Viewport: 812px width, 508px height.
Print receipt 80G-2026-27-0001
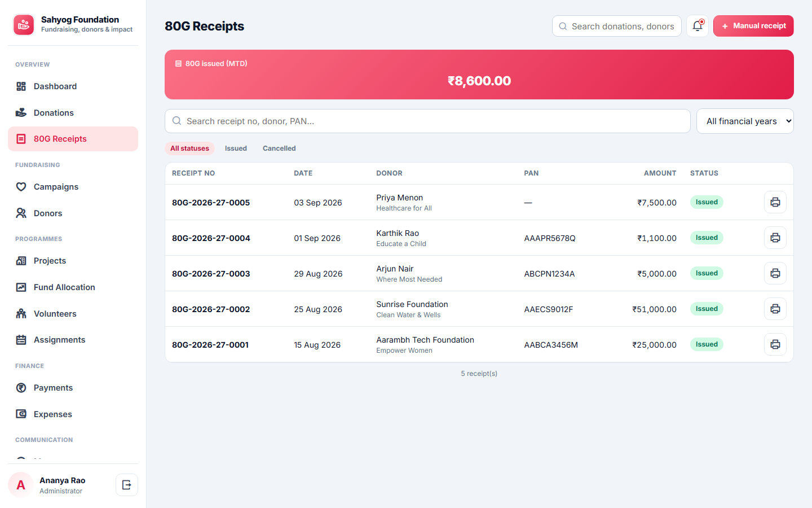point(775,344)
